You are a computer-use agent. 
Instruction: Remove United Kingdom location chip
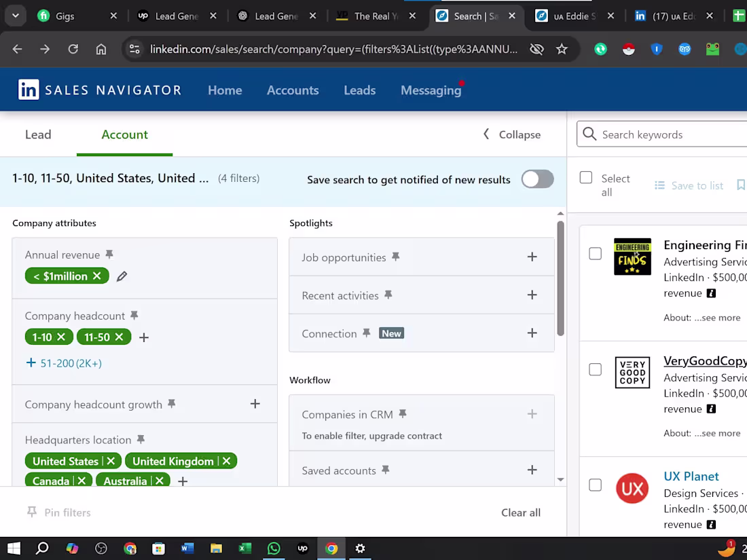point(226,461)
